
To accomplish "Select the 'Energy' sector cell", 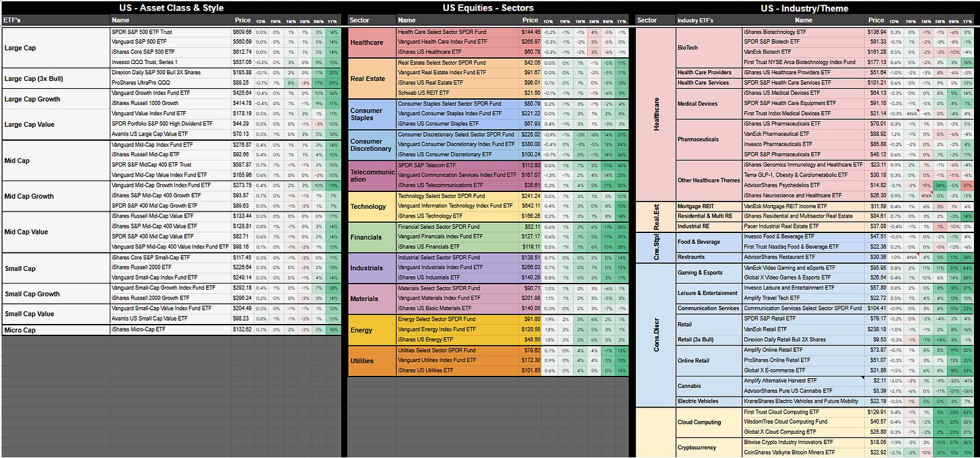I will pos(372,329).
